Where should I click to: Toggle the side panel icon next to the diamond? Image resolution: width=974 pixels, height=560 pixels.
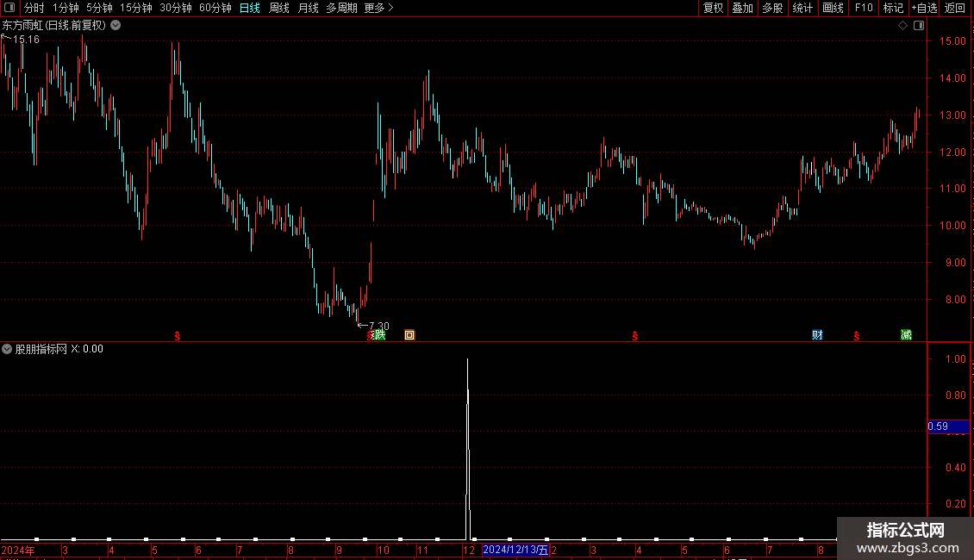coord(919,26)
